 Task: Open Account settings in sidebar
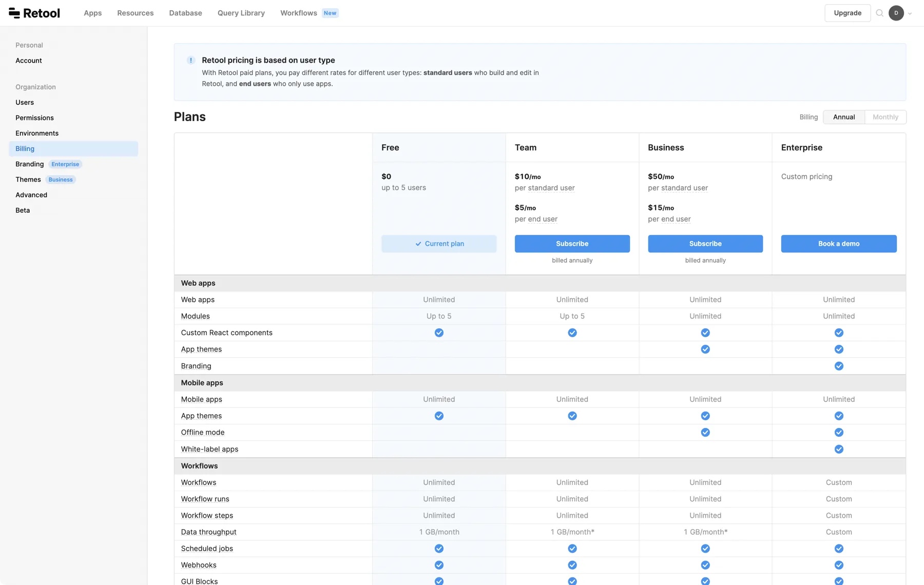point(29,61)
